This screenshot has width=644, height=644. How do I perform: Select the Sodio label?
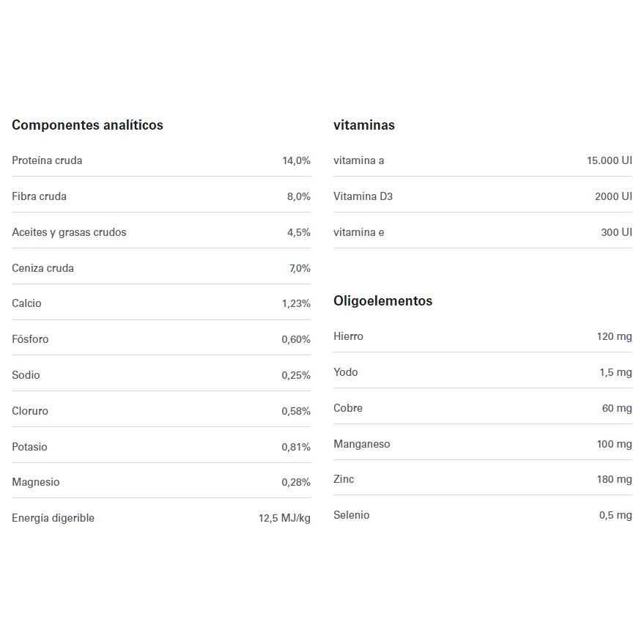pyautogui.click(x=26, y=375)
